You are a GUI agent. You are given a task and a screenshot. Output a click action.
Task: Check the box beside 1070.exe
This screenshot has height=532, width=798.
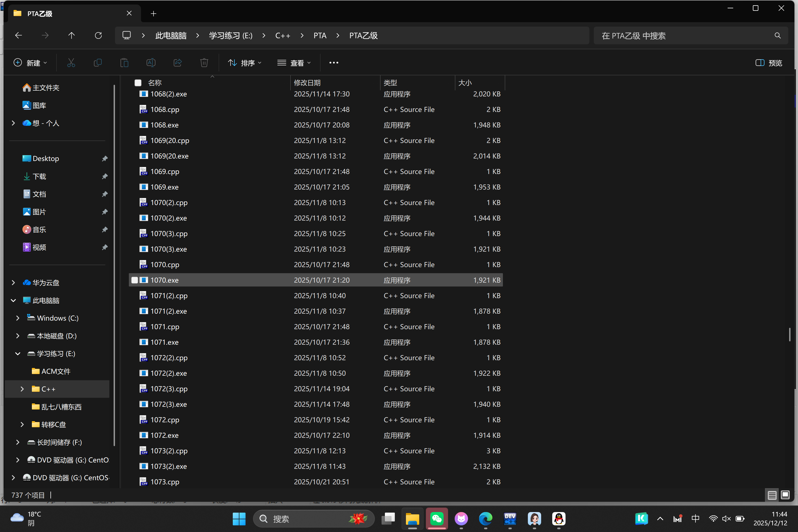point(135,280)
